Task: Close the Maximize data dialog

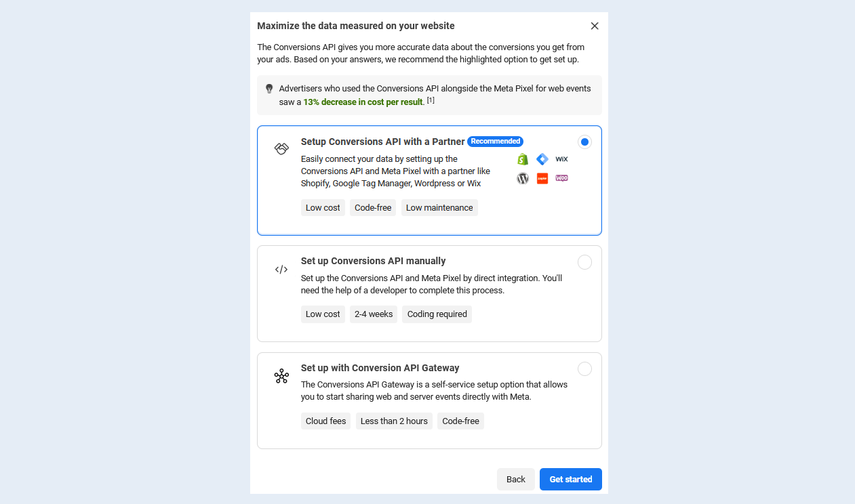Action: click(595, 26)
